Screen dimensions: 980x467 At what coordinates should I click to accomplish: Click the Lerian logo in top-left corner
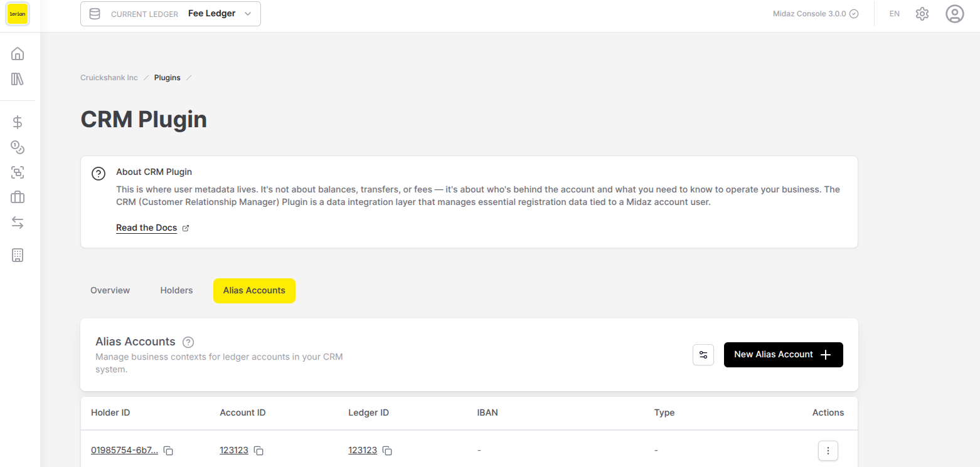click(x=18, y=14)
